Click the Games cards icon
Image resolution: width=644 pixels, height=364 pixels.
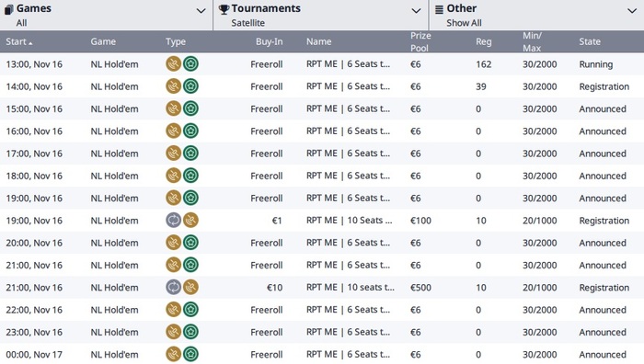coord(8,9)
